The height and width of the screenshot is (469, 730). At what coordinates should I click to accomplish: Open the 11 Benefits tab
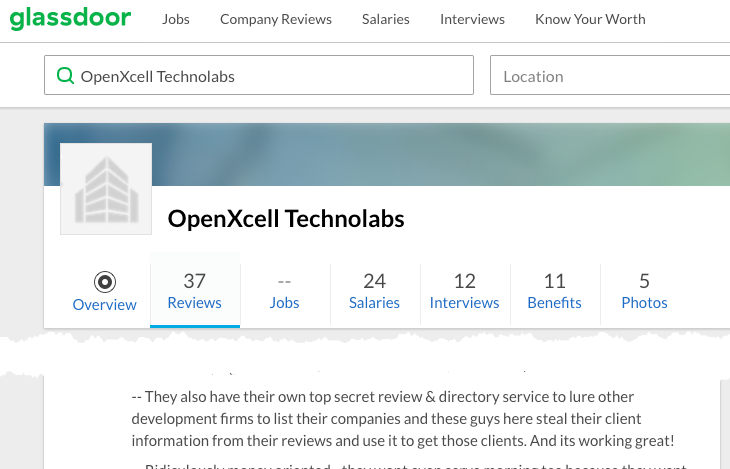pos(555,291)
